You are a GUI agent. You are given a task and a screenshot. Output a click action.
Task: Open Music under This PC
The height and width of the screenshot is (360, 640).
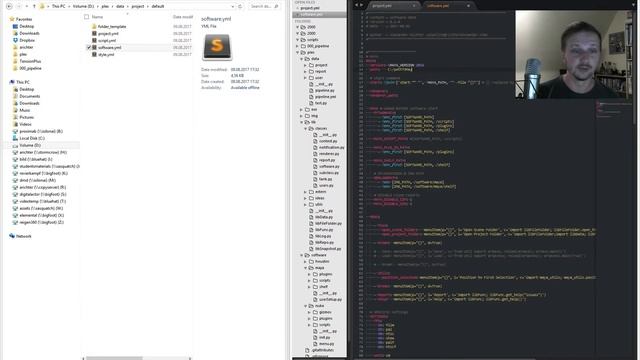tap(24, 110)
